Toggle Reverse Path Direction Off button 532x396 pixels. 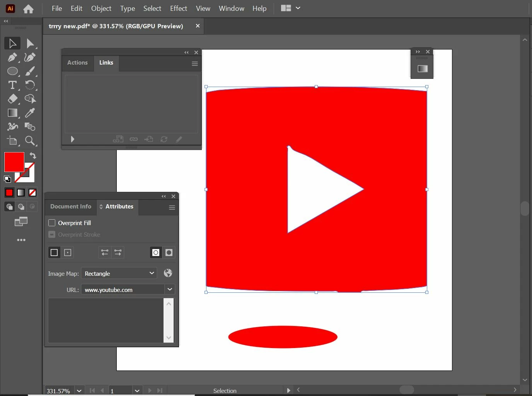click(x=105, y=253)
